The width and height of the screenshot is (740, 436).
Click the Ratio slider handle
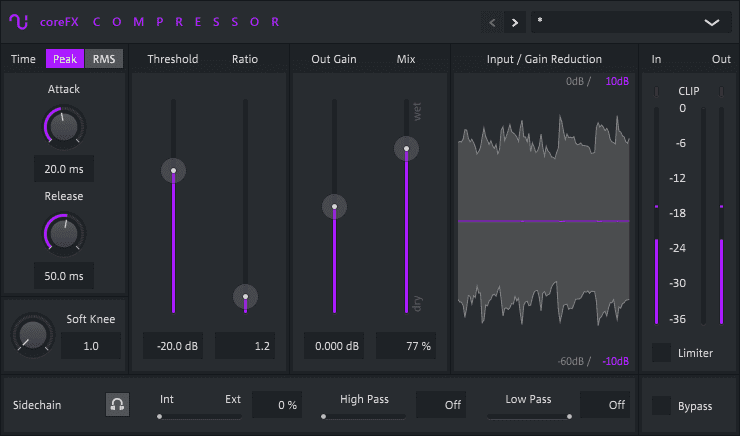(x=245, y=296)
